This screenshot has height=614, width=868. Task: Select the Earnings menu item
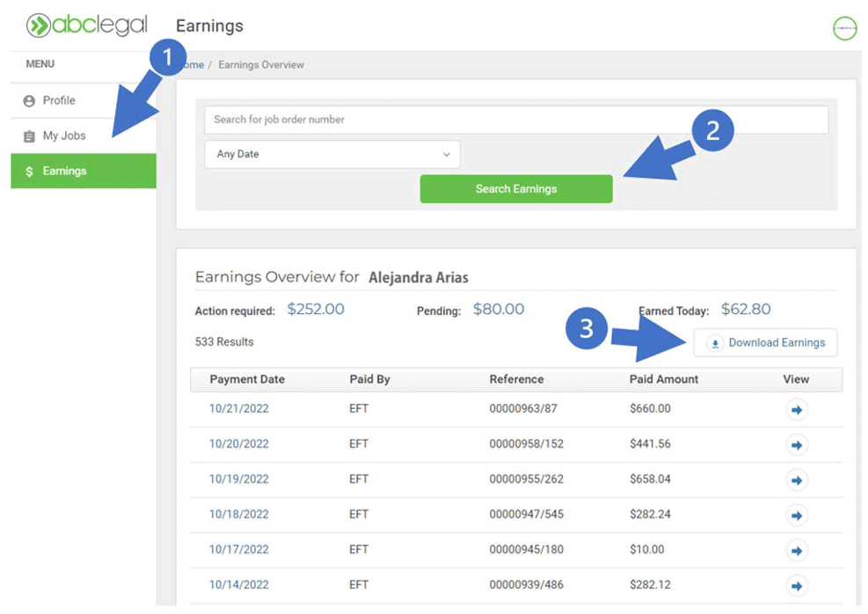(x=64, y=172)
